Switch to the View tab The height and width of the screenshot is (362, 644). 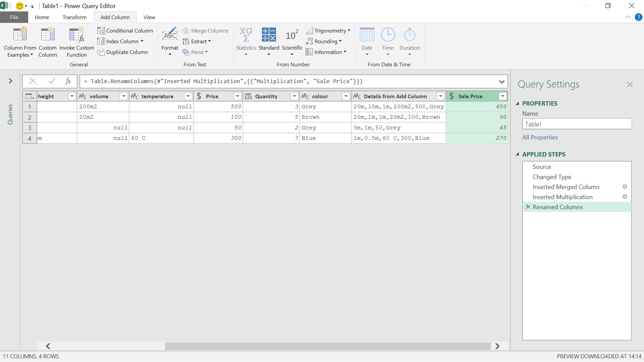(149, 17)
